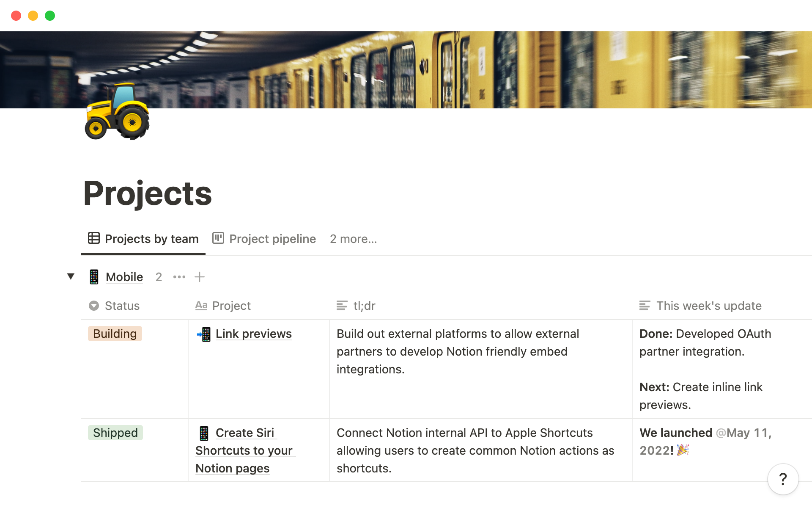
Task: Click the table view icon beside Projects by team
Action: [x=93, y=238]
